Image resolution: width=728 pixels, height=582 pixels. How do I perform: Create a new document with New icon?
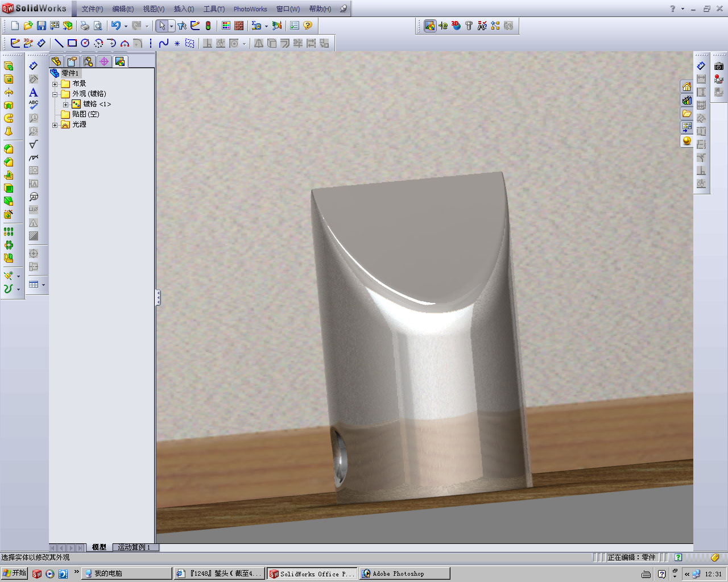[15, 26]
